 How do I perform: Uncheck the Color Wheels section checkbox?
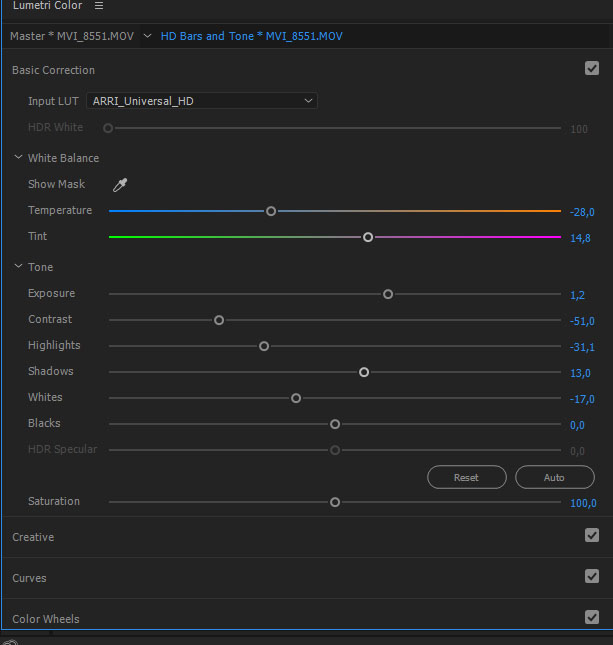click(591, 617)
